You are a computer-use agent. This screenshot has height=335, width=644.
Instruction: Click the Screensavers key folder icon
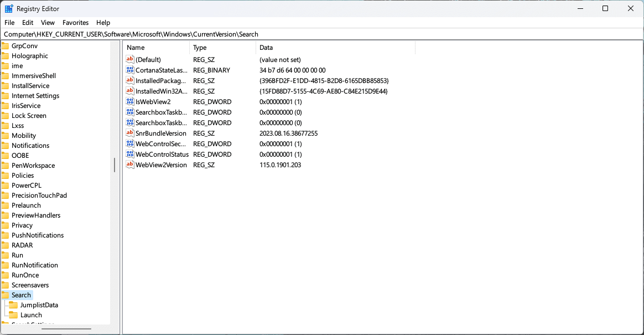pos(5,285)
